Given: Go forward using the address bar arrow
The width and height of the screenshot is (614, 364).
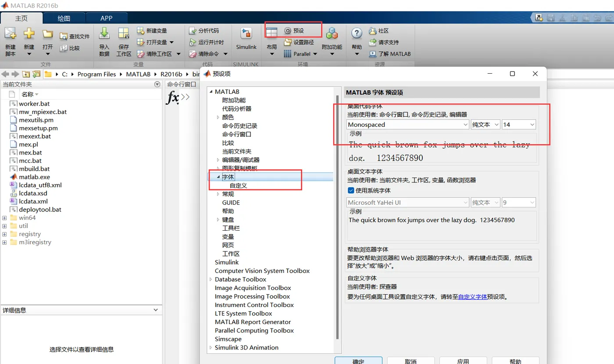Looking at the screenshot, I should pyautogui.click(x=15, y=74).
